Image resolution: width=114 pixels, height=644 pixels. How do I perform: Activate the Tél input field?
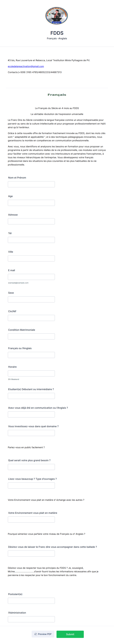pyautogui.click(x=31, y=240)
